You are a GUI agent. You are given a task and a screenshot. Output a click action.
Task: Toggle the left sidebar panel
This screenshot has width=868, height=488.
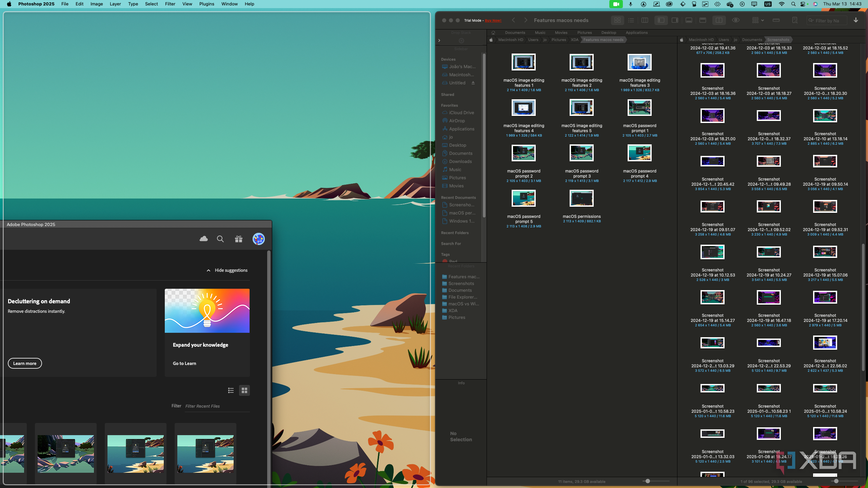coord(661,20)
